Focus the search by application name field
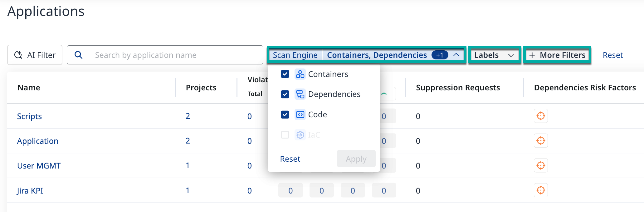 (175, 55)
